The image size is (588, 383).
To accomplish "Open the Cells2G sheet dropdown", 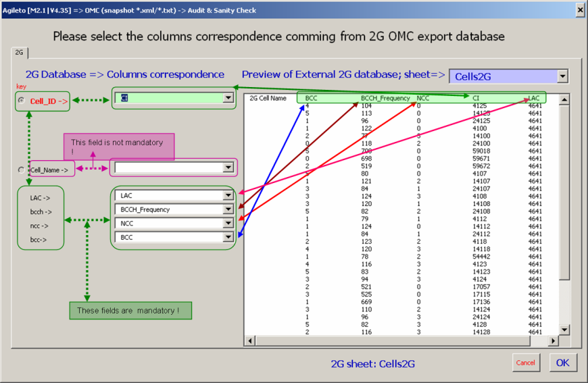I will tap(562, 76).
